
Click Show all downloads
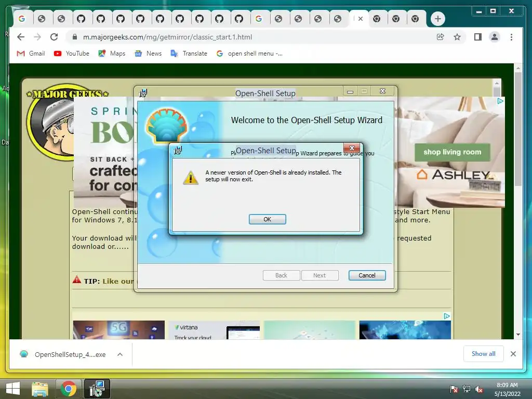(484, 354)
